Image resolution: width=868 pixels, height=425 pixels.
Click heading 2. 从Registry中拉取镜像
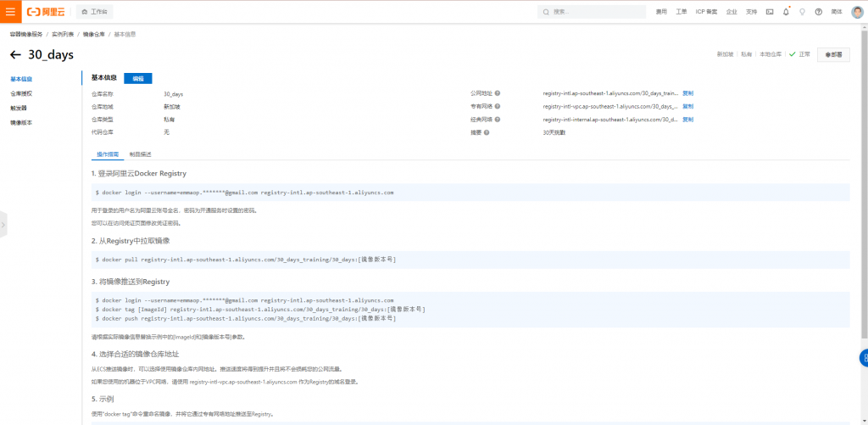click(x=130, y=240)
